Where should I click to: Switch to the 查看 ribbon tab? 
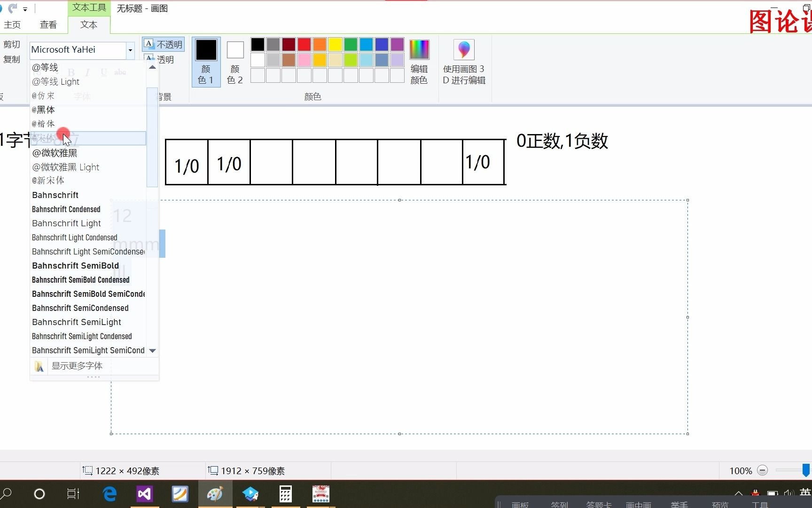pos(48,24)
